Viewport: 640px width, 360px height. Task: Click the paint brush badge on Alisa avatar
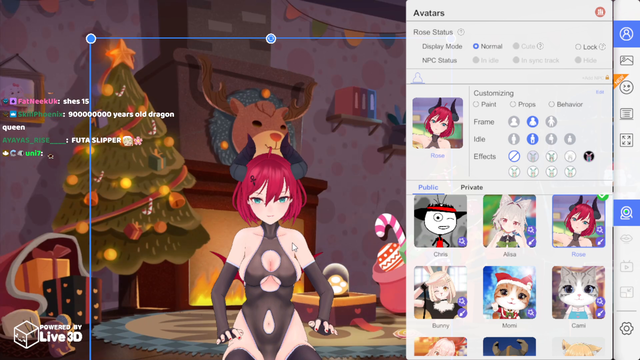531,242
